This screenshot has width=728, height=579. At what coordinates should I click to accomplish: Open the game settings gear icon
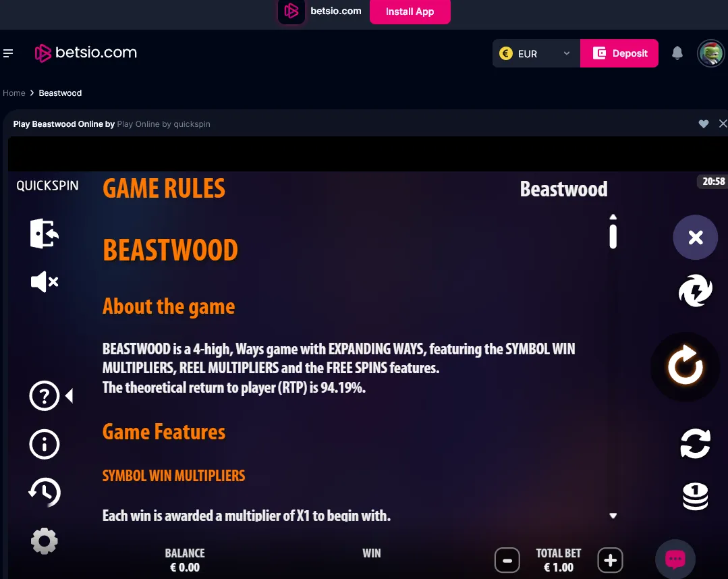tap(45, 541)
